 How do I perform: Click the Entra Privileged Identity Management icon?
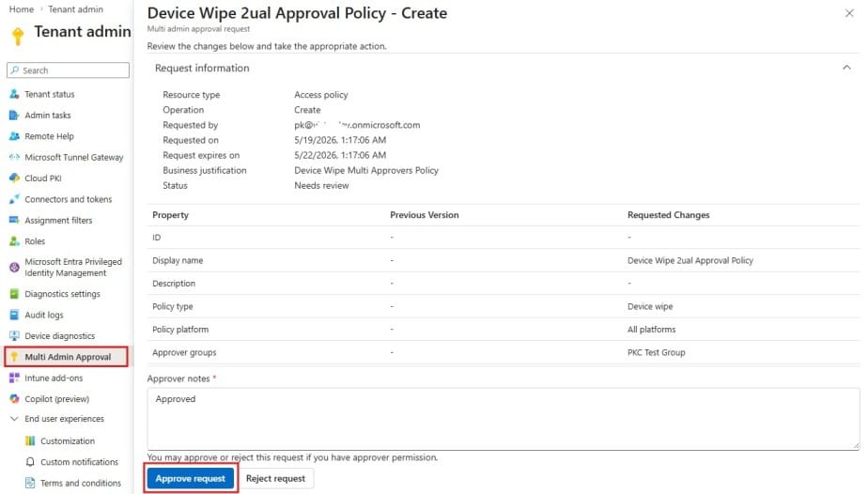tap(14, 267)
